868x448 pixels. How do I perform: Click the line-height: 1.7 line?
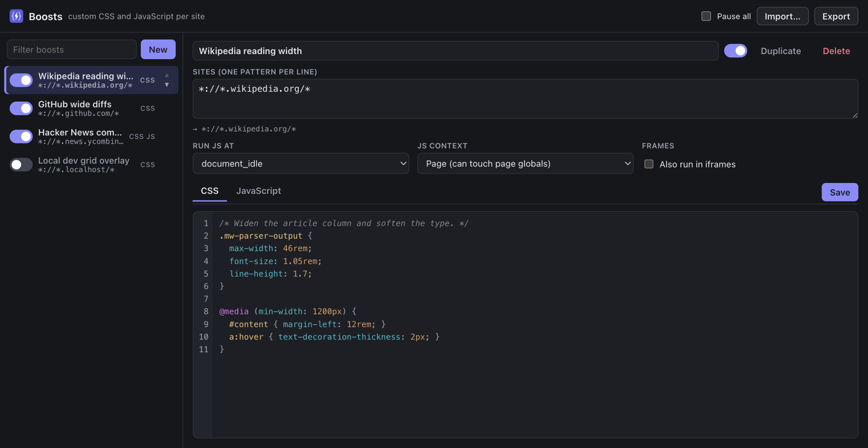(x=270, y=274)
